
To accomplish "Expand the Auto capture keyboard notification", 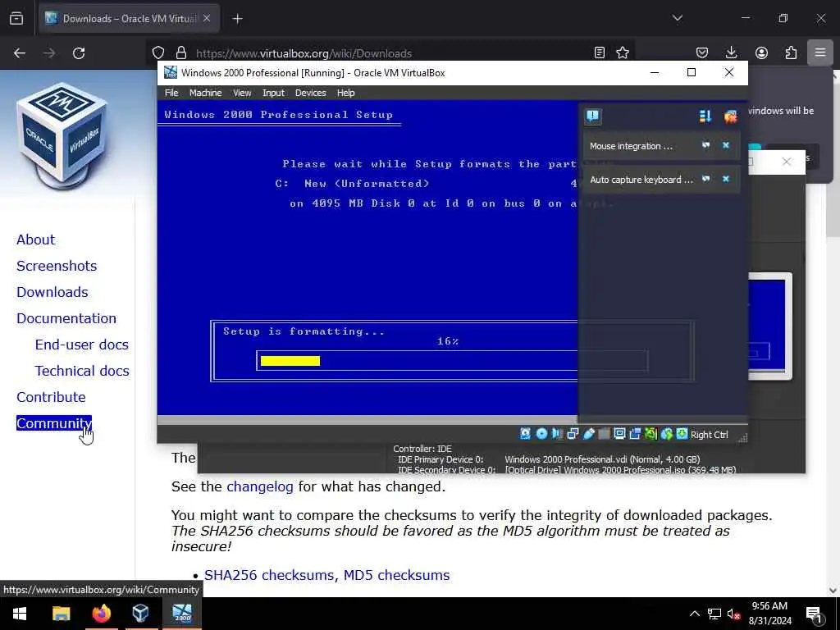I will click(x=706, y=179).
